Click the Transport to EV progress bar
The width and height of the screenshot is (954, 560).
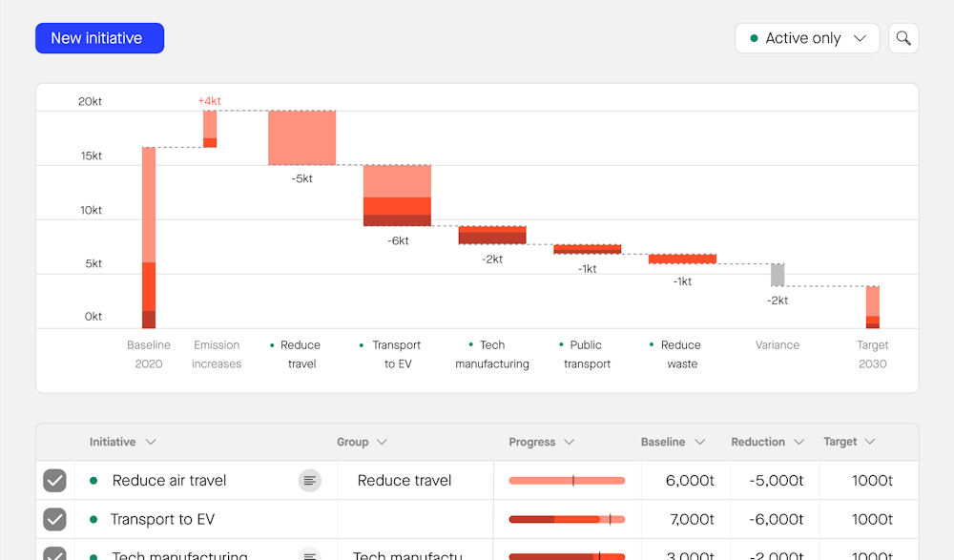coord(567,519)
